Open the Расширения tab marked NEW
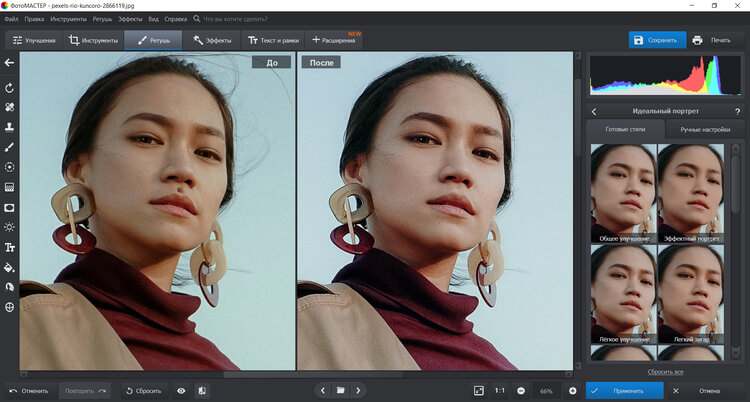Image resolution: width=750 pixels, height=402 pixels. [334, 40]
